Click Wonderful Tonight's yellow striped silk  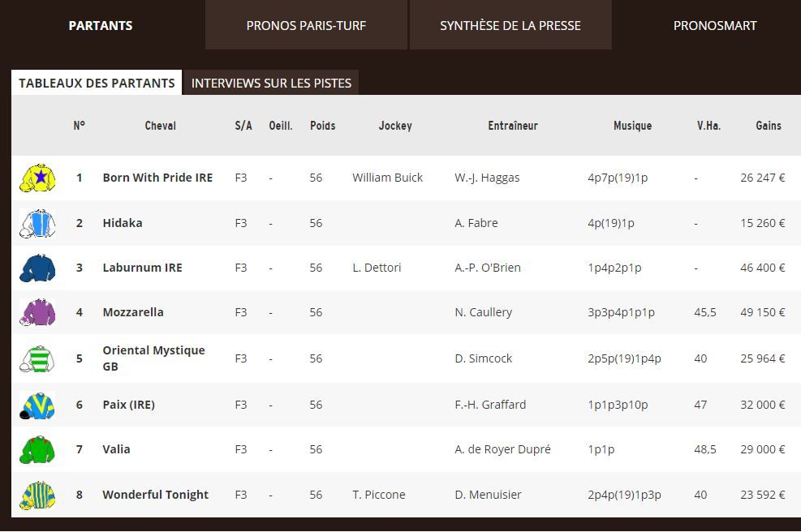[x=37, y=495]
